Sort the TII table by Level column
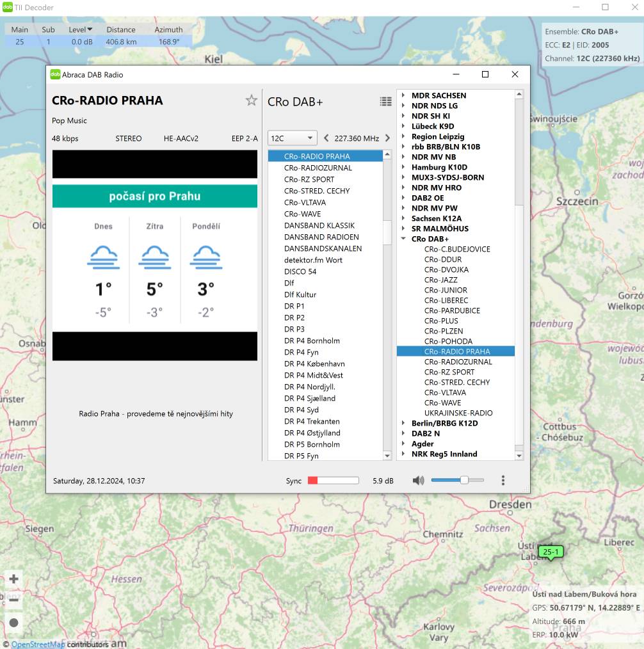The image size is (644, 649). tap(81, 29)
